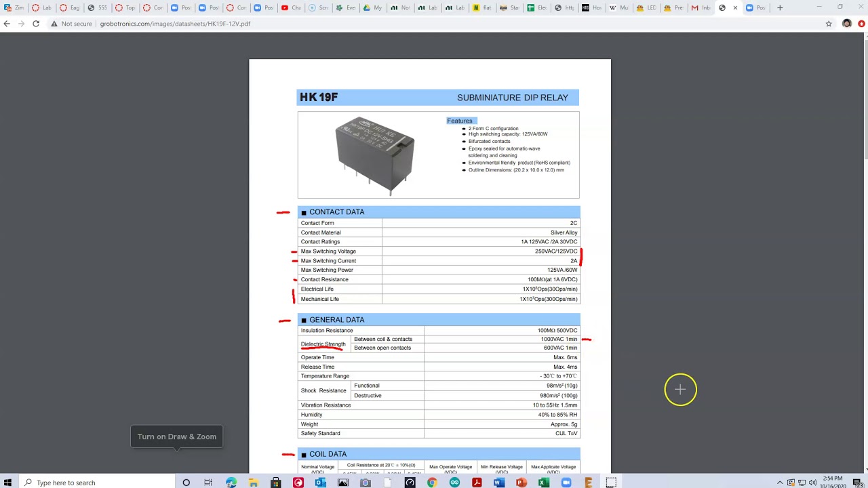Screen dimensions: 868x488
Task: Open Microsoft Store from taskbar
Action: 276,483
